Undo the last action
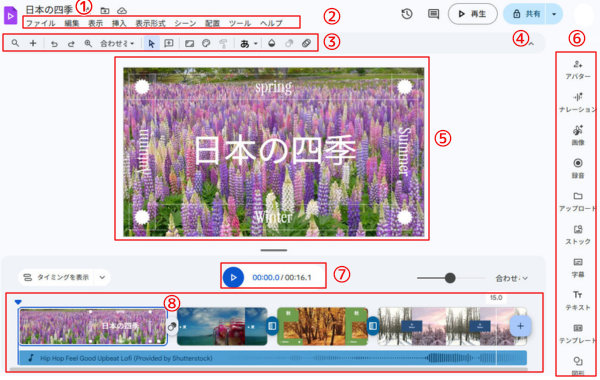Screen dimensions: 600x380 (x=54, y=43)
